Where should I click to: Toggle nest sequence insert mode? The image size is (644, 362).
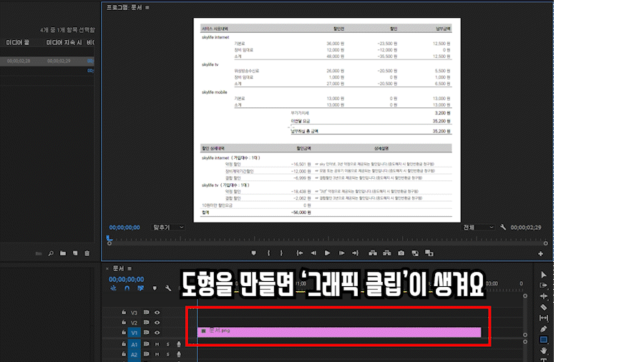(x=113, y=288)
